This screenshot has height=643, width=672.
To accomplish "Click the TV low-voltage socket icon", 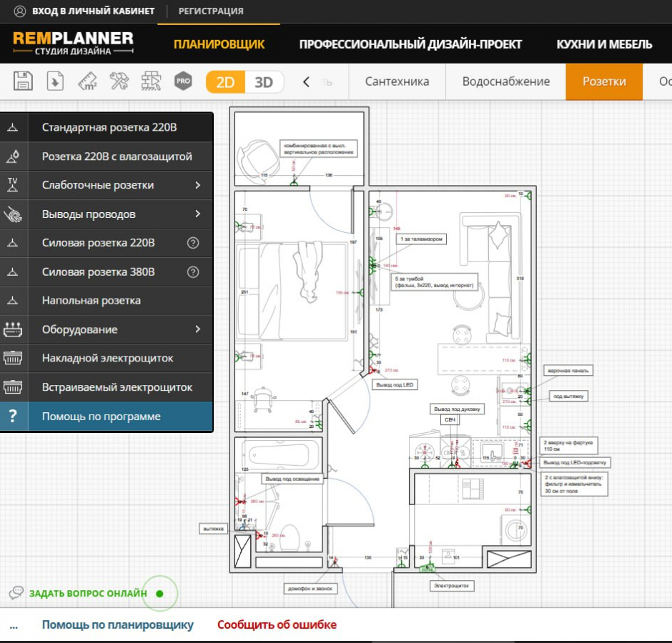I will 13,185.
